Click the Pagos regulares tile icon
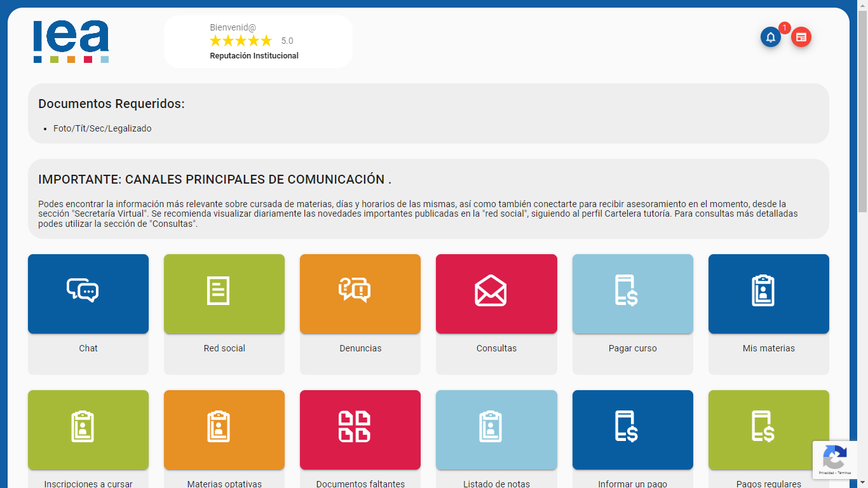 point(763,426)
